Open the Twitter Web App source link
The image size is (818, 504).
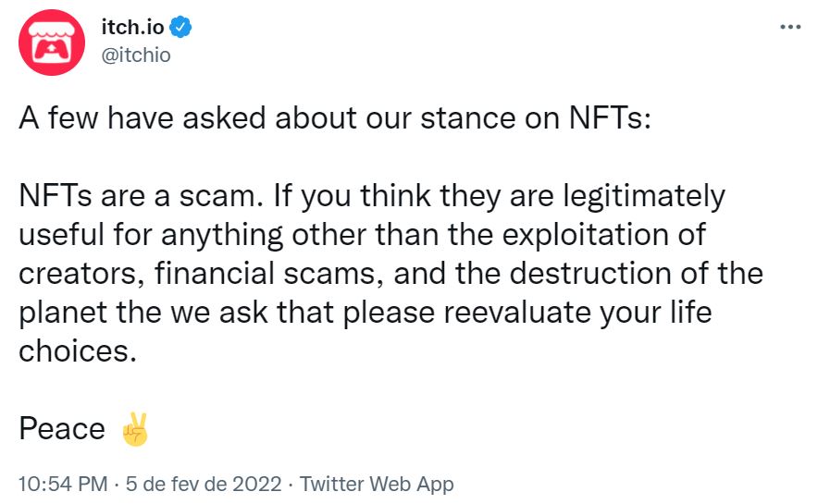(x=377, y=485)
